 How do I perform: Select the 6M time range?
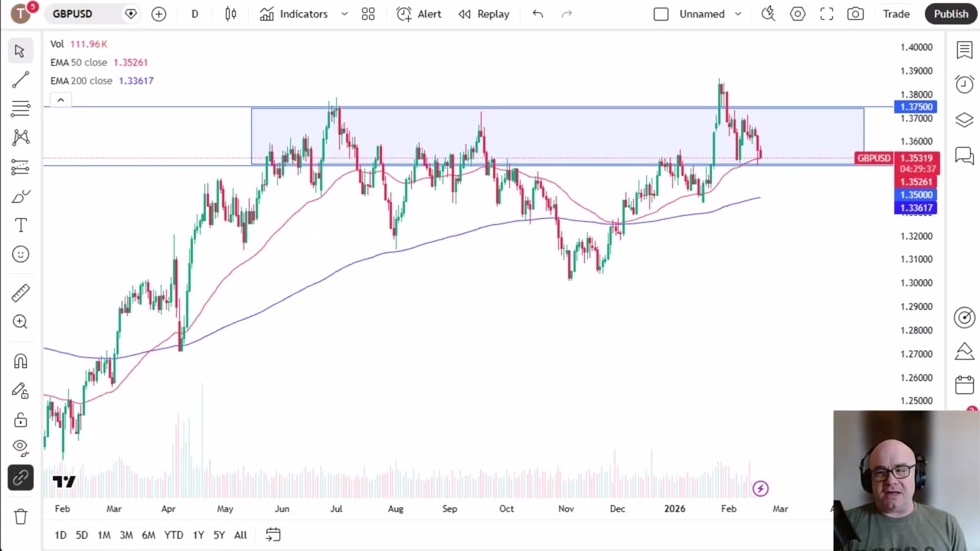point(149,535)
